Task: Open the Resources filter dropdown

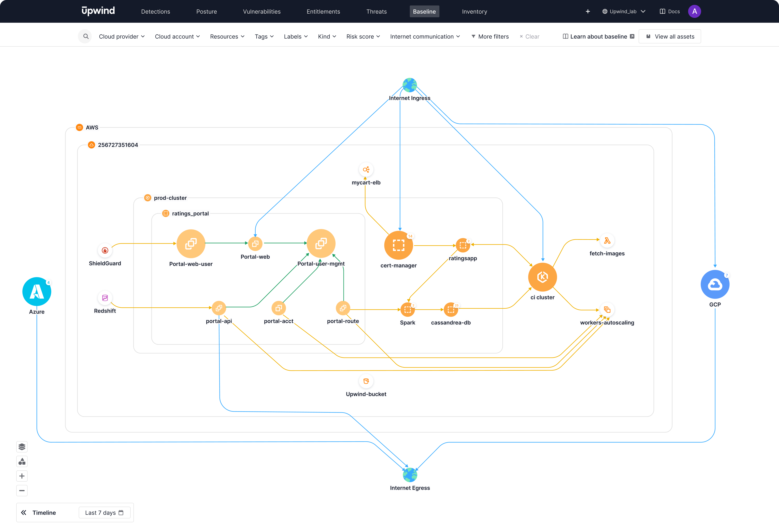Action: (x=227, y=36)
